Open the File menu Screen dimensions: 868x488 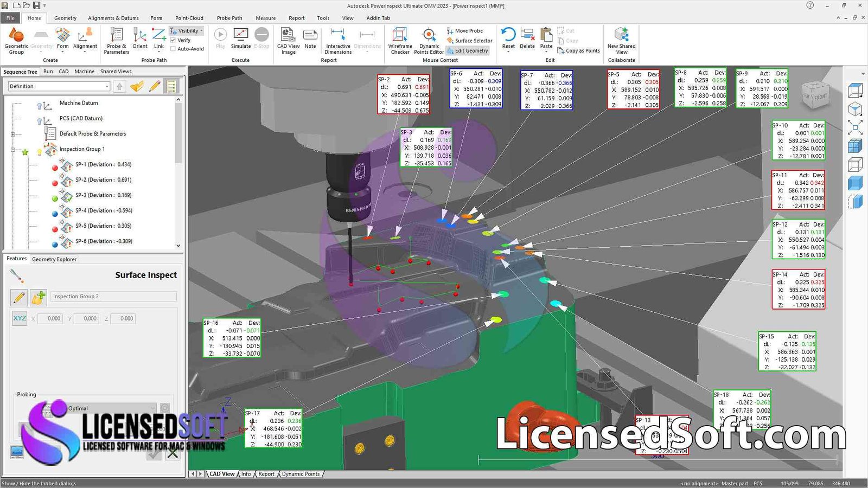[10, 18]
